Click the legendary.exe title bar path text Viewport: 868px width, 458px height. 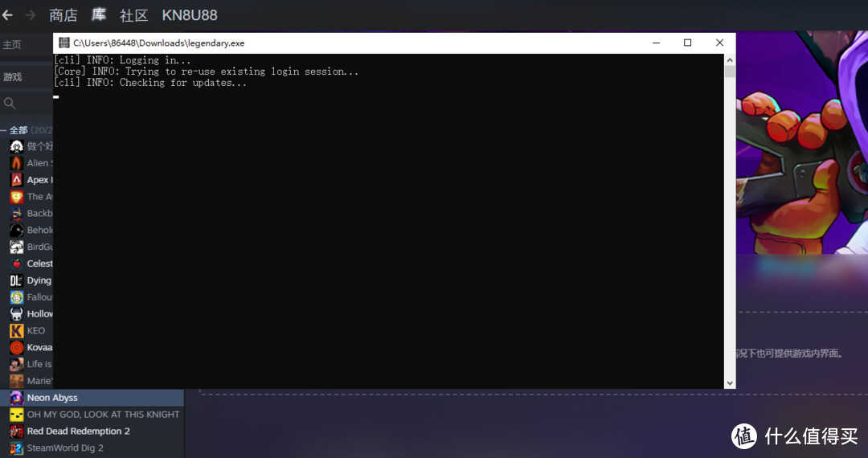[159, 43]
